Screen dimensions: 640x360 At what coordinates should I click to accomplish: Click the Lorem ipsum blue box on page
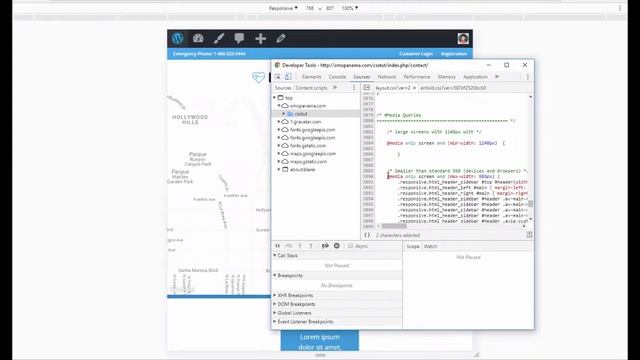click(320, 341)
